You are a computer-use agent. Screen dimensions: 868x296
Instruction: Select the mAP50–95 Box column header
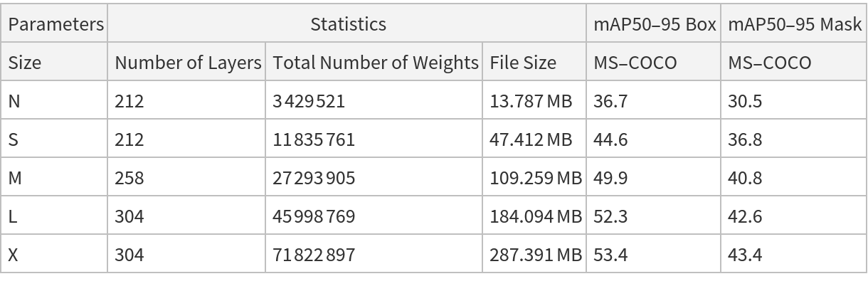(655, 24)
